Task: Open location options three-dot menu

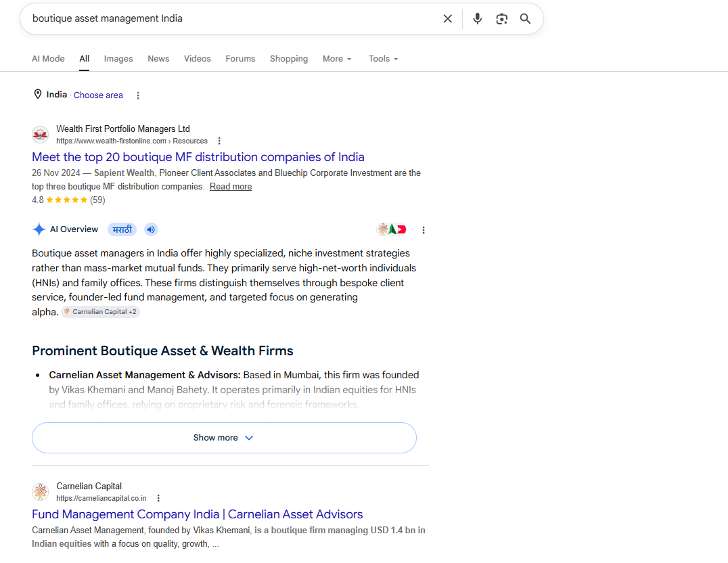Action: click(138, 95)
